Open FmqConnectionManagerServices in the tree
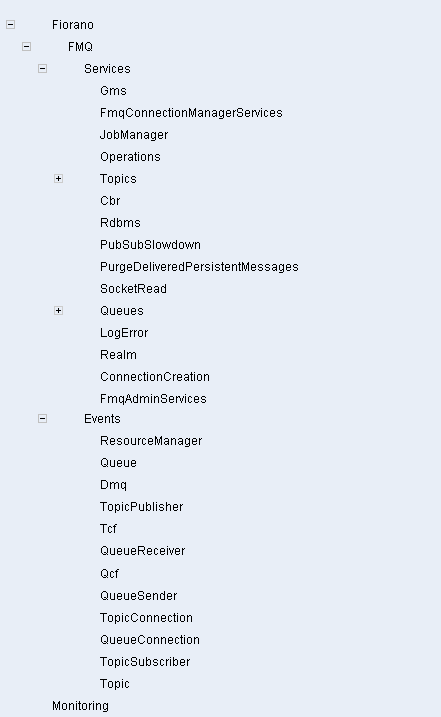This screenshot has height=717, width=441. [191, 113]
